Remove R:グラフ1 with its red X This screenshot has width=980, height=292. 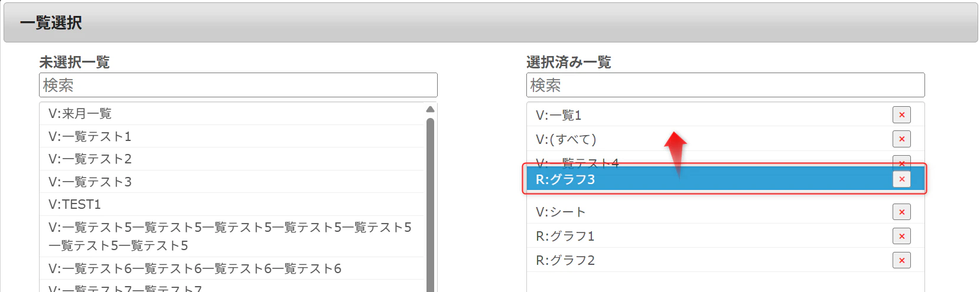(901, 236)
